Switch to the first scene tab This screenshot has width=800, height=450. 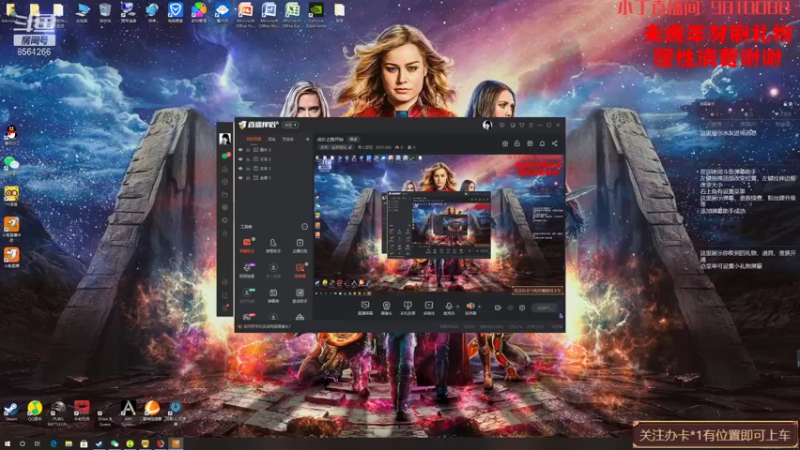pos(254,139)
